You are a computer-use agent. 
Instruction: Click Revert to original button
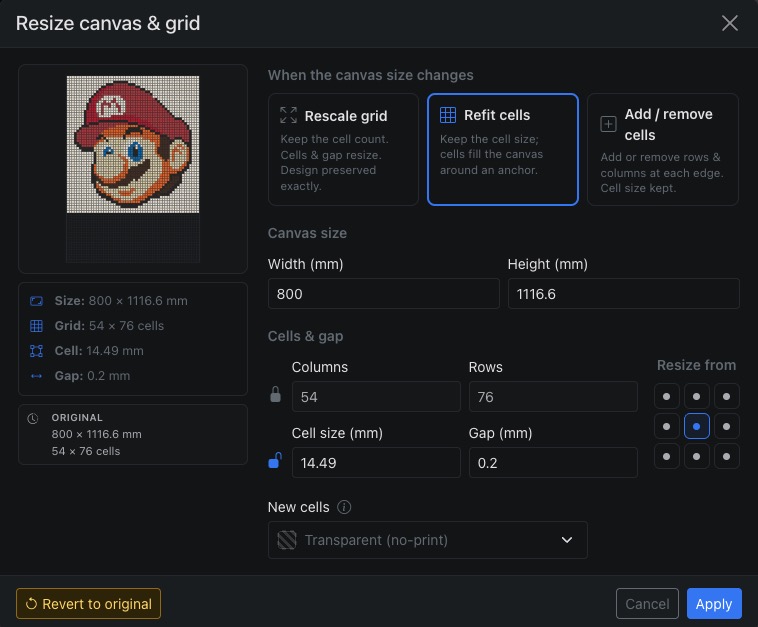pyautogui.click(x=88, y=604)
